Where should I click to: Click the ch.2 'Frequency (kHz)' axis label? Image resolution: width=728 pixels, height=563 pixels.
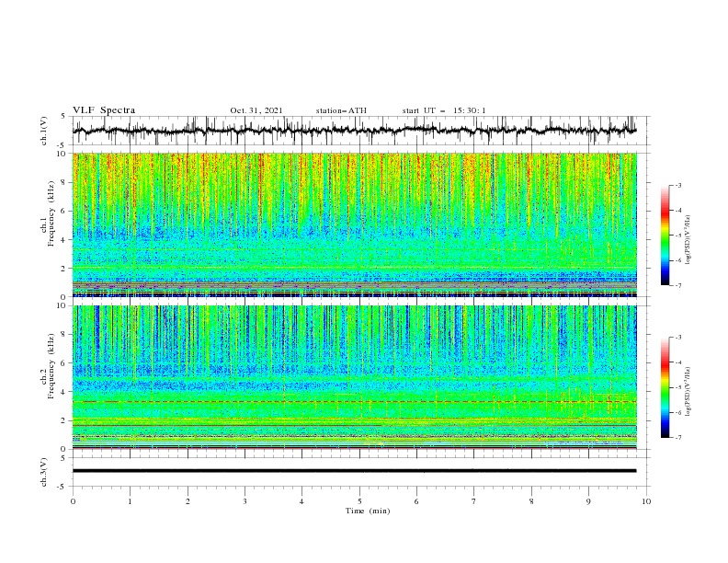coord(51,366)
